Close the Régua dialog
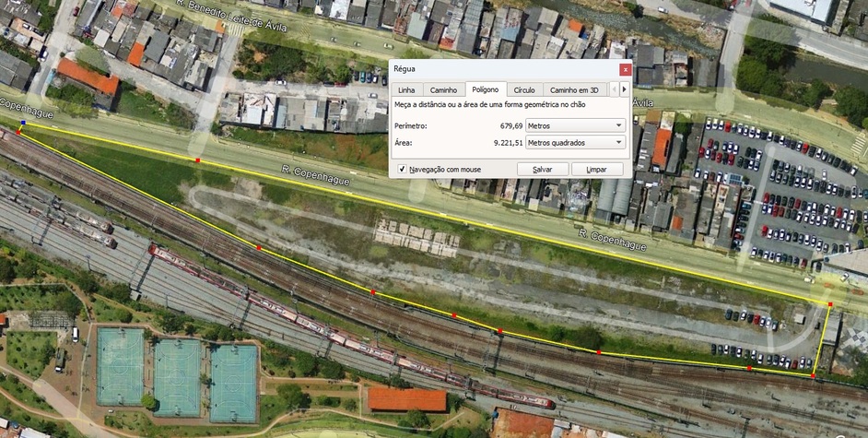Screen dimensions: 868x438 (x=625, y=69)
